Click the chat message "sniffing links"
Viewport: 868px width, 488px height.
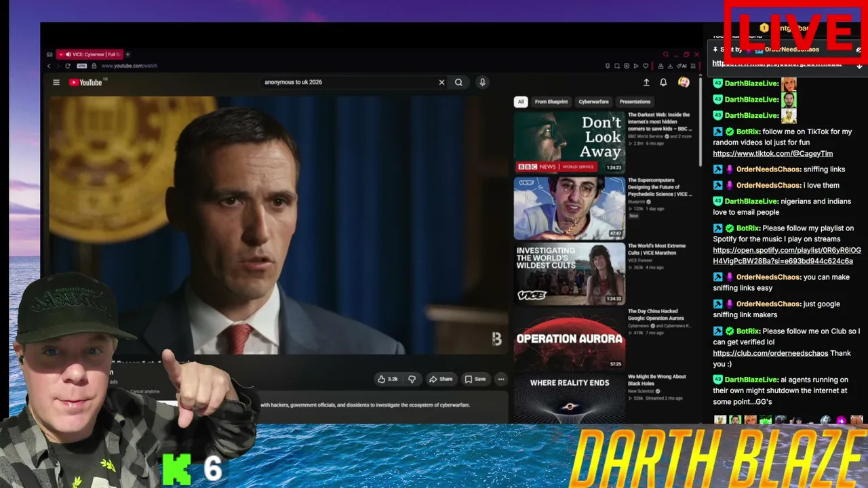824,169
